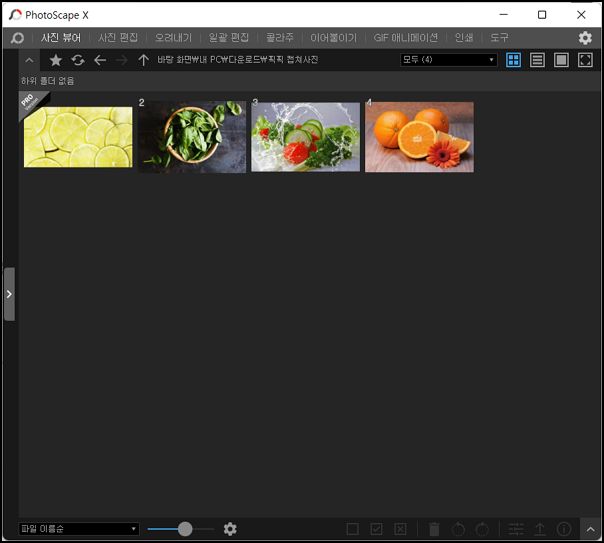Switch to GIF 애니메이션 tab
Screen dimensions: 604x543
coord(406,38)
